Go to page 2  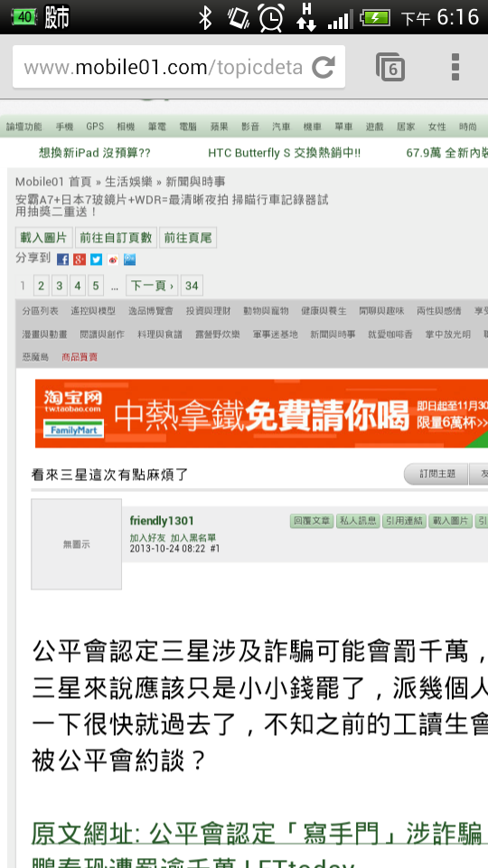click(41, 286)
